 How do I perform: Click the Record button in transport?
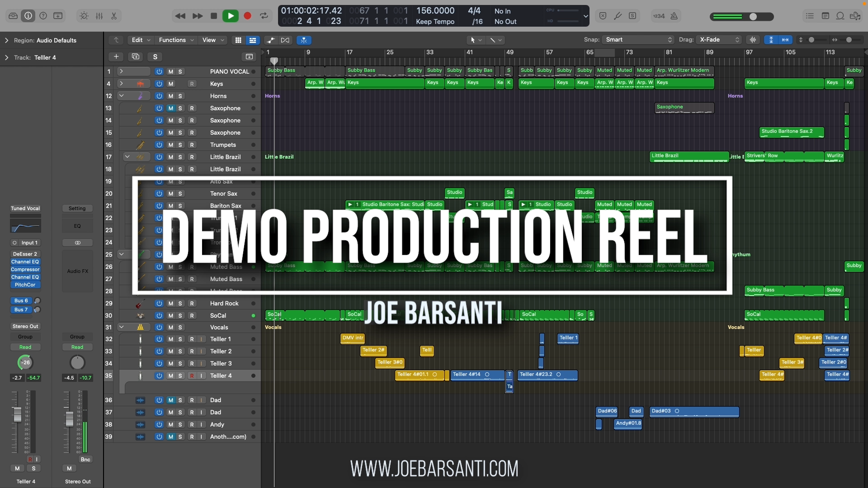(x=247, y=16)
